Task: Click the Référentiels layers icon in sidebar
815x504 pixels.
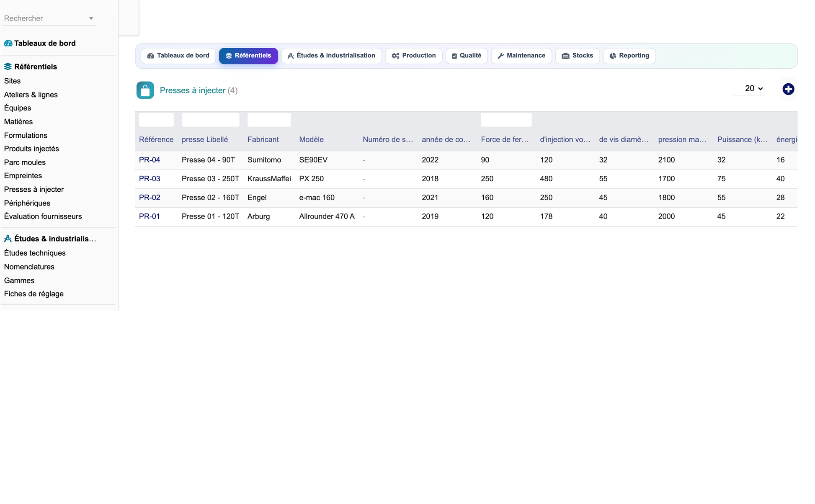Action: pyautogui.click(x=8, y=67)
